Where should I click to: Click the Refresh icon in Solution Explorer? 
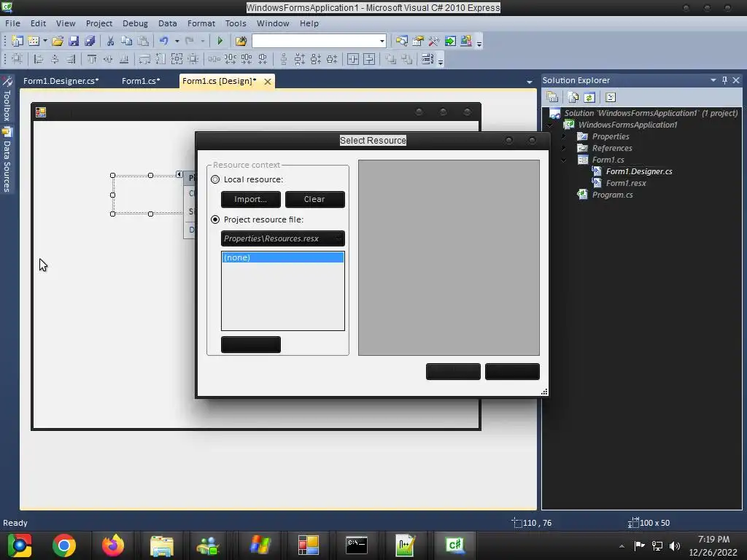[589, 97]
